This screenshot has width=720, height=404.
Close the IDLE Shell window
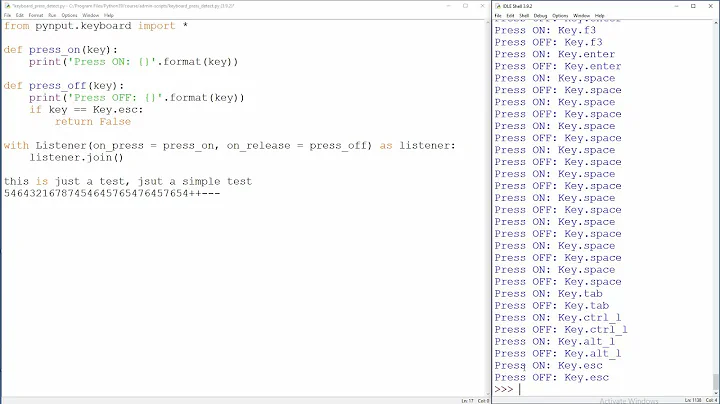(709, 5)
